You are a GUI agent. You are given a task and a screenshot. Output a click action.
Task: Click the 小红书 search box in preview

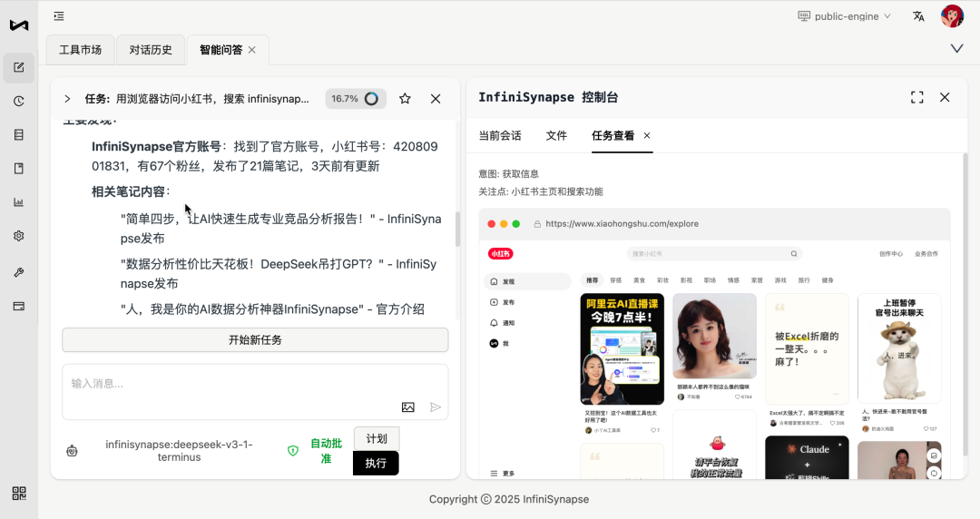(x=714, y=254)
